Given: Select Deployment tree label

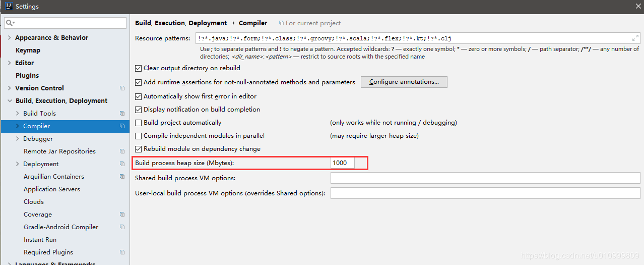Looking at the screenshot, I should click(x=41, y=164).
